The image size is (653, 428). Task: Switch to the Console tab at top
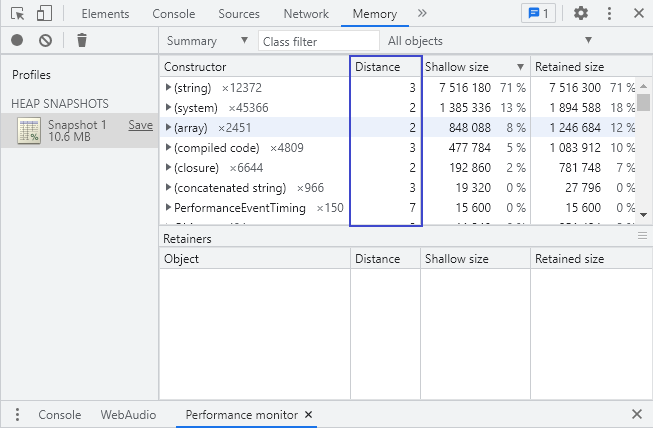(x=174, y=14)
